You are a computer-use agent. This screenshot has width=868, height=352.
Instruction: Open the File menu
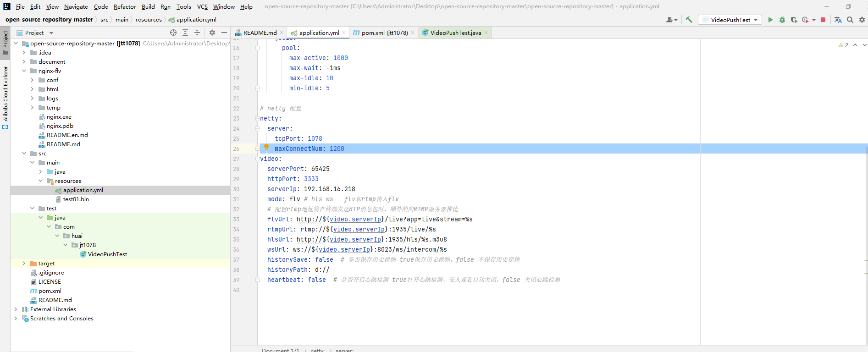pyautogui.click(x=20, y=6)
